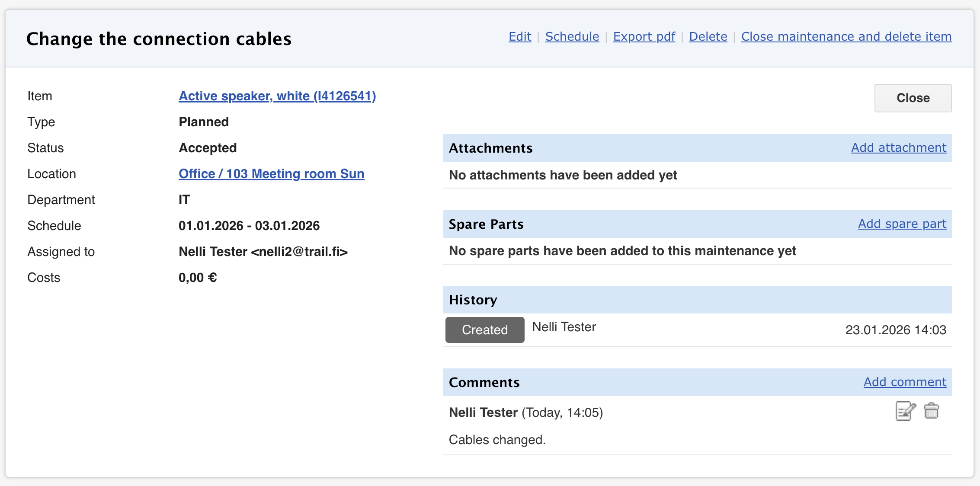Screen dimensions: 980x486
Task: Click the Spare Parts section header
Action: (x=486, y=224)
